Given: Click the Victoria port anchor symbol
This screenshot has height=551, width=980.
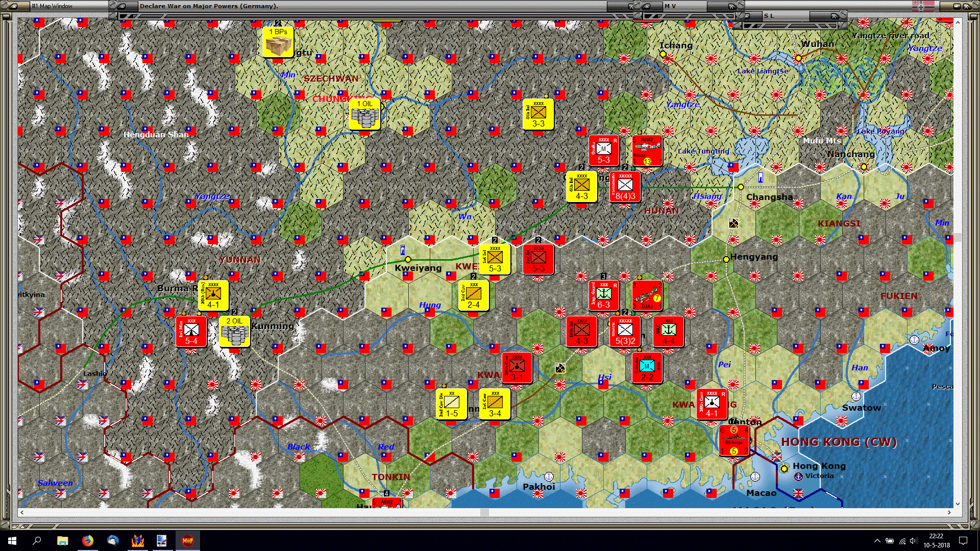Looking at the screenshot, I should 799,476.
